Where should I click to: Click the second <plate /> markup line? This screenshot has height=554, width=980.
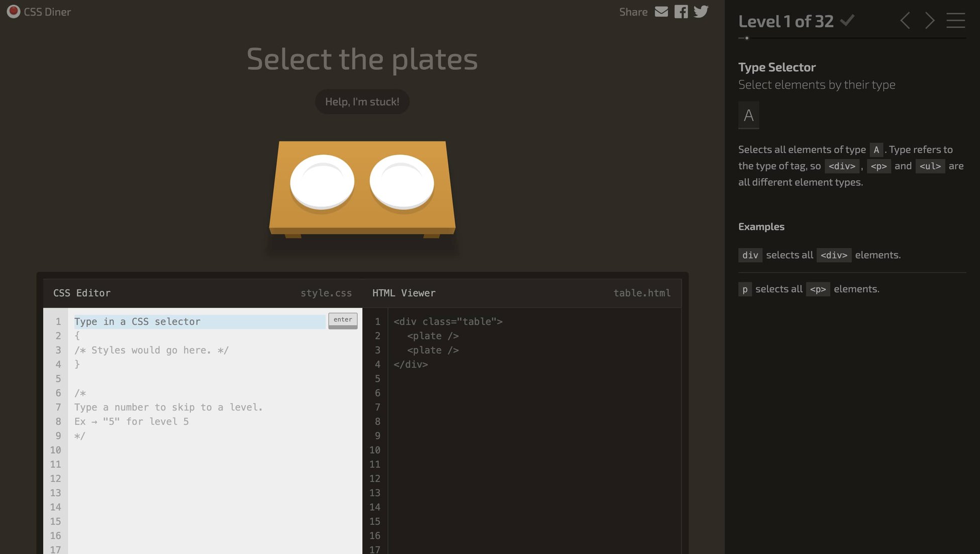(433, 350)
